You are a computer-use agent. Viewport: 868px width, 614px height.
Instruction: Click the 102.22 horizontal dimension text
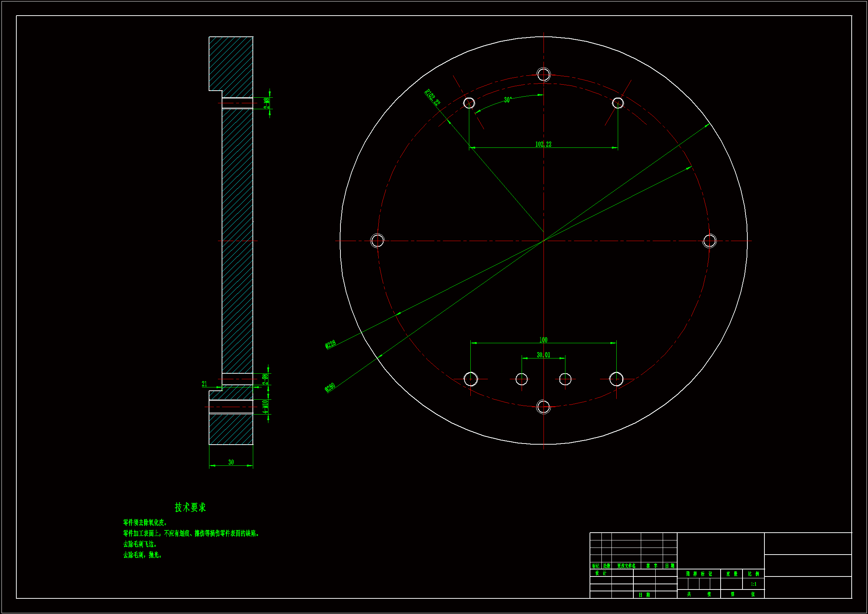coord(543,144)
